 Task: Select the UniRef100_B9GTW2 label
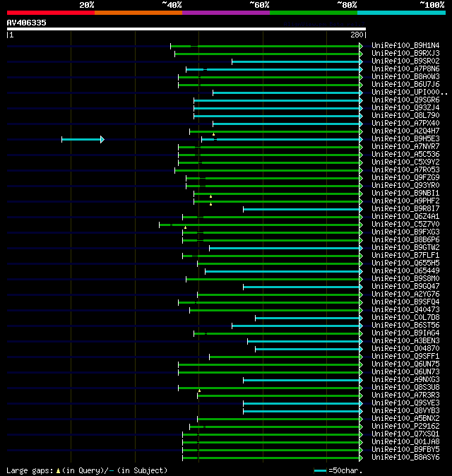coord(405,248)
